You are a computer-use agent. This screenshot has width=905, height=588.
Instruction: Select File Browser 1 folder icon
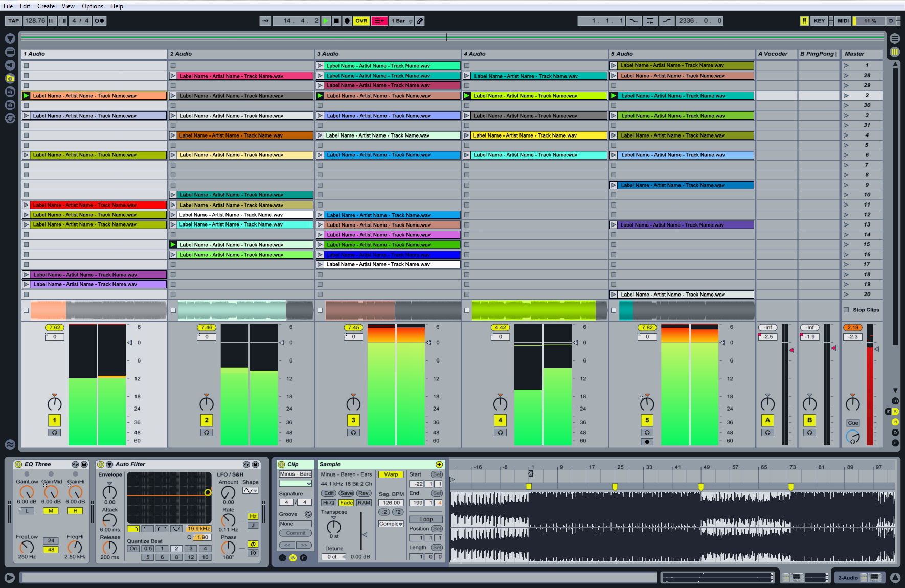point(10,78)
